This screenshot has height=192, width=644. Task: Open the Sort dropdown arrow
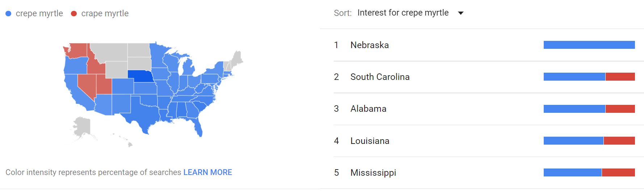[461, 13]
